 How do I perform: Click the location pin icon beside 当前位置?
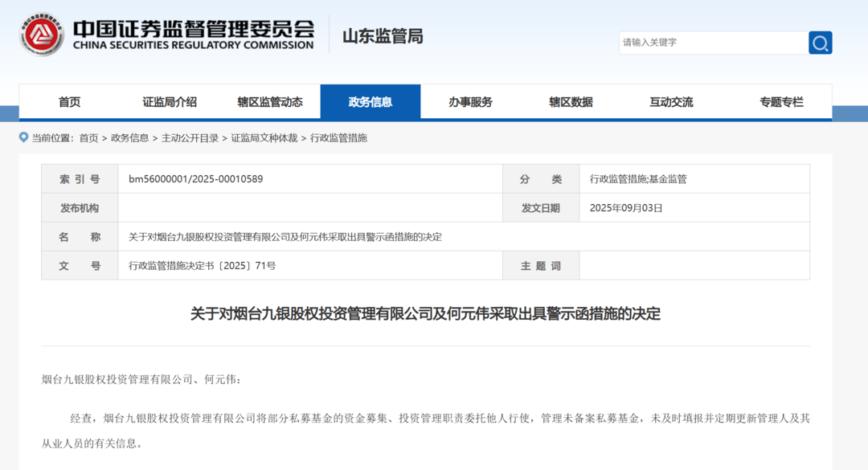tap(23, 137)
